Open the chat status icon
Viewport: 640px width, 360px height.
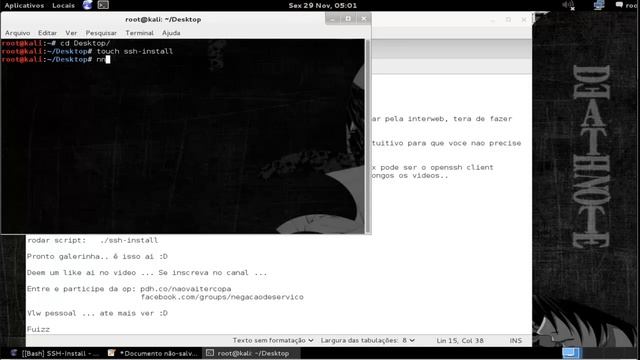pyautogui.click(x=619, y=5)
